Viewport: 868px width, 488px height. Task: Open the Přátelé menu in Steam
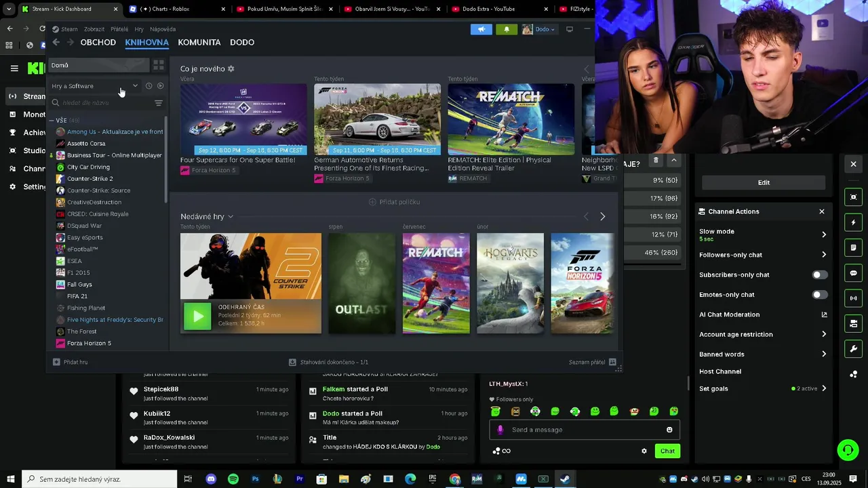pos(119,29)
